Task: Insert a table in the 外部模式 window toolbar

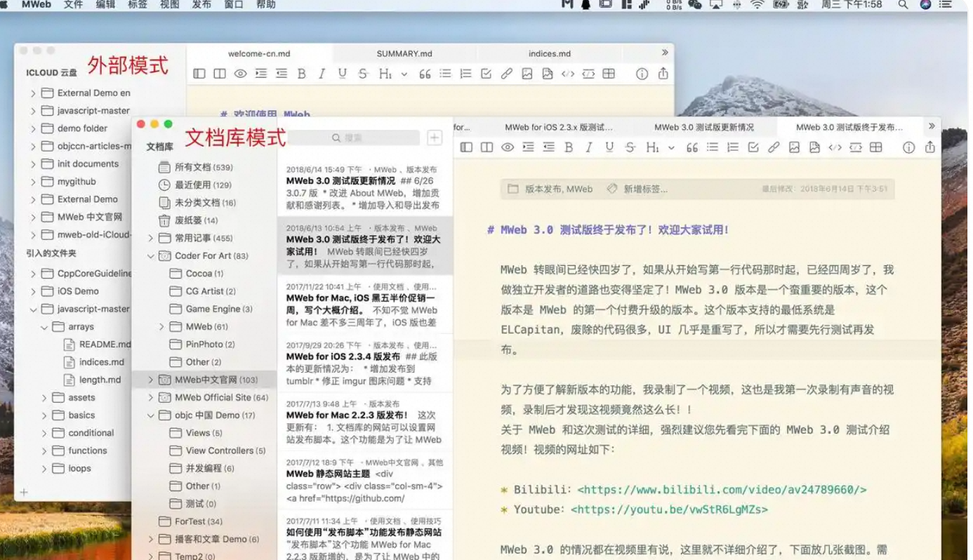Action: pos(609,74)
